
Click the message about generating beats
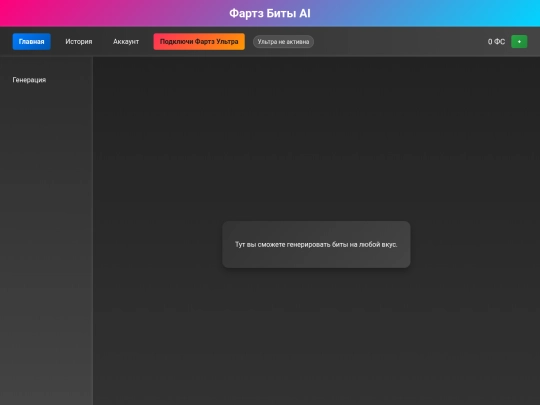pos(316,245)
